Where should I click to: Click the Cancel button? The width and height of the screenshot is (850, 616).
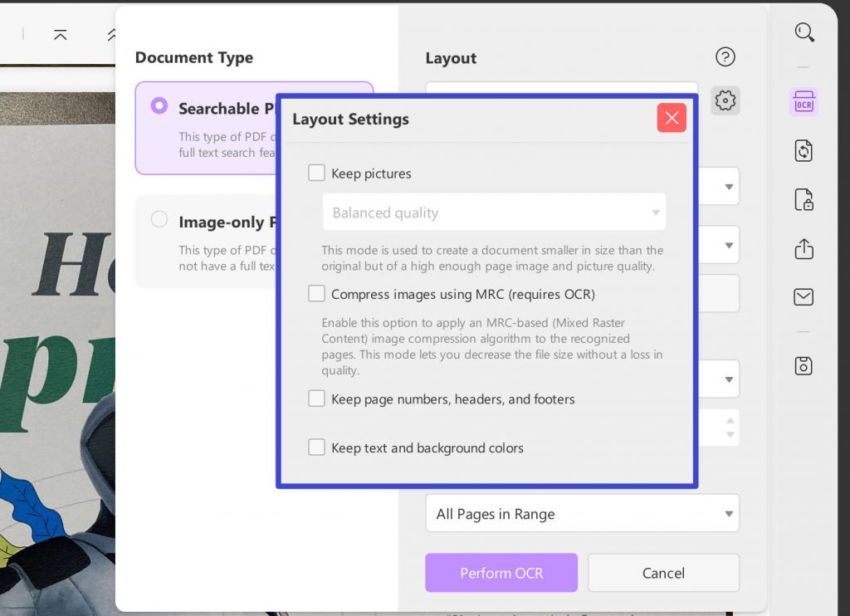663,573
